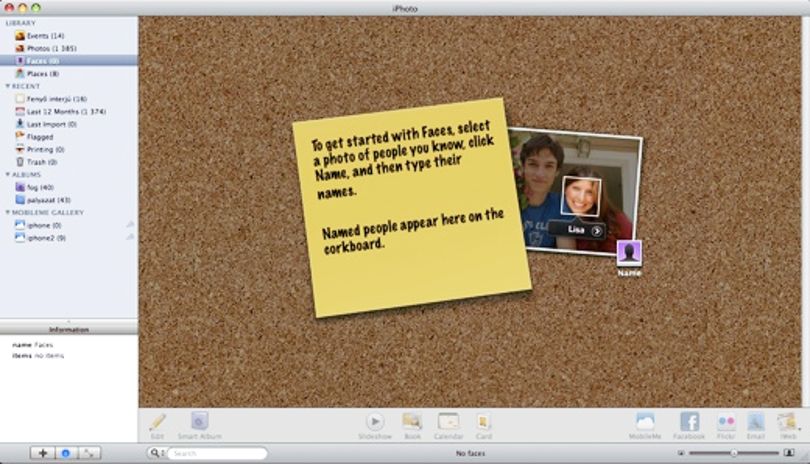810x464 pixels.
Task: Open the search options magnifier dropdown
Action: point(156,453)
